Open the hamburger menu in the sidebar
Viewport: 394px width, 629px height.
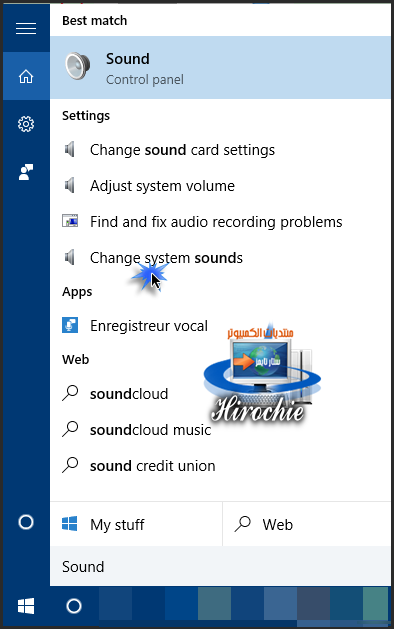(x=26, y=28)
